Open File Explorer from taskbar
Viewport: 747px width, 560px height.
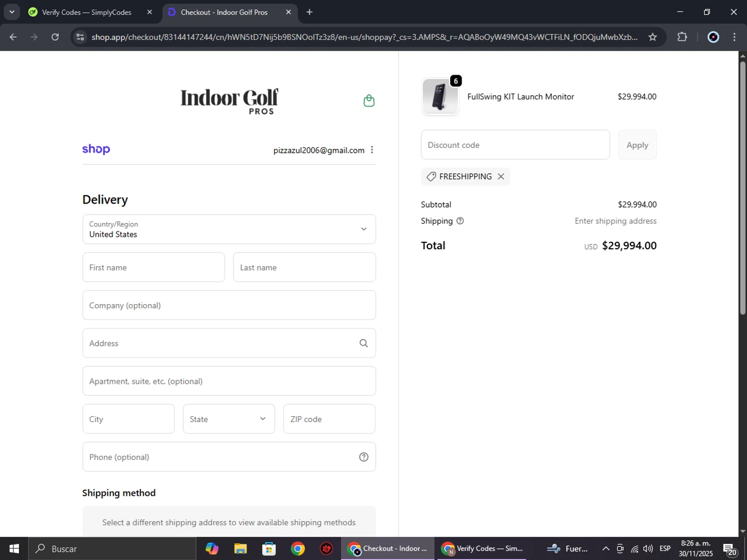point(241,549)
